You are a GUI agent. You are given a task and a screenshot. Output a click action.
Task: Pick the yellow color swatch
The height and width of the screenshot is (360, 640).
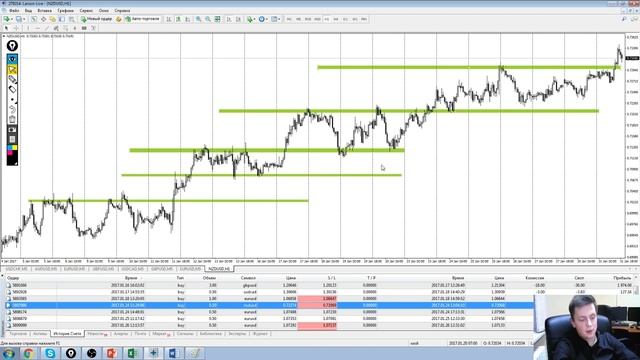click(x=15, y=148)
